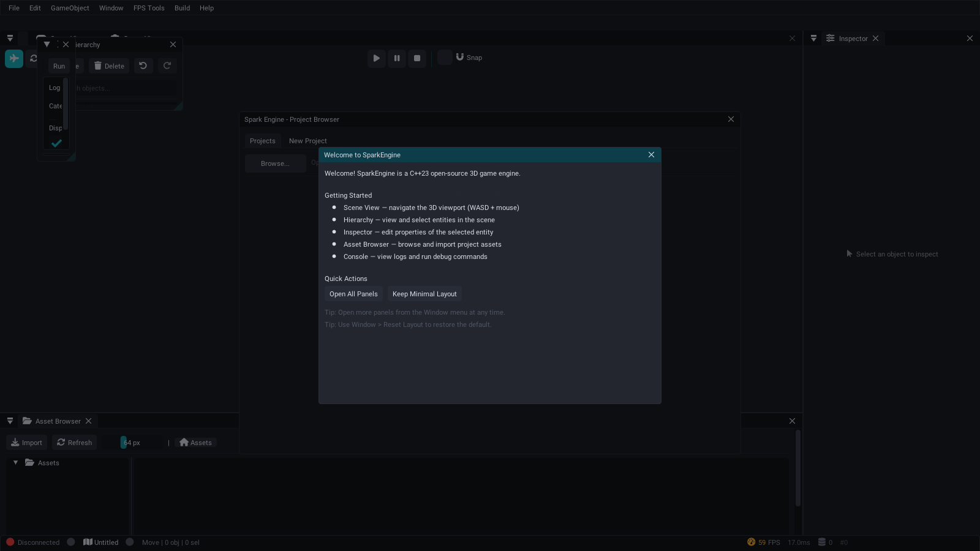Click the Asset Browser vertical scrollbar
Viewport: 980px width, 551px height.
click(x=798, y=468)
